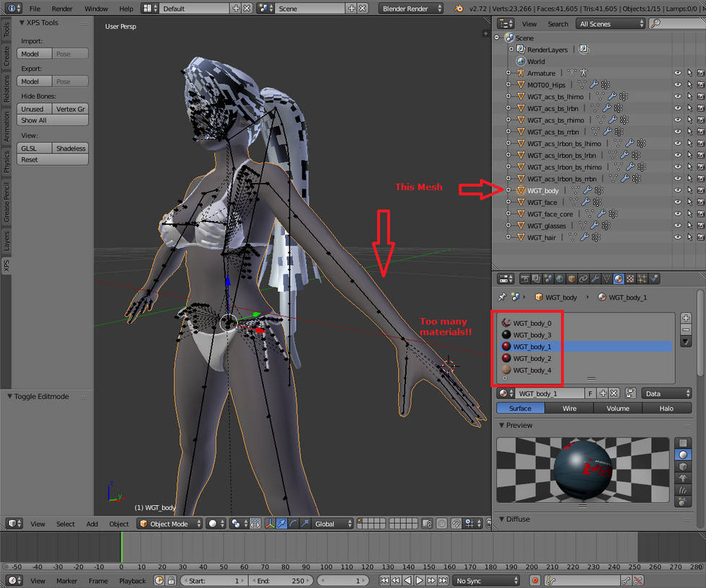Toggle visibility eye for MOT00_Hips
706x588 pixels.
678,84
